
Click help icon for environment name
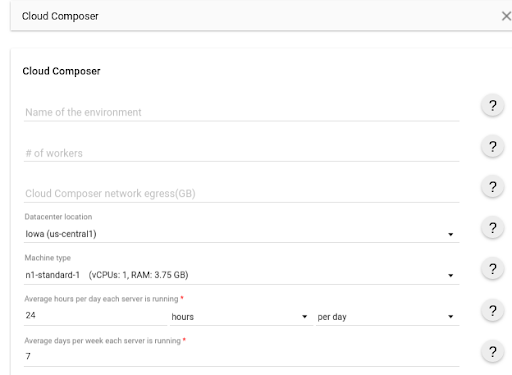click(492, 106)
